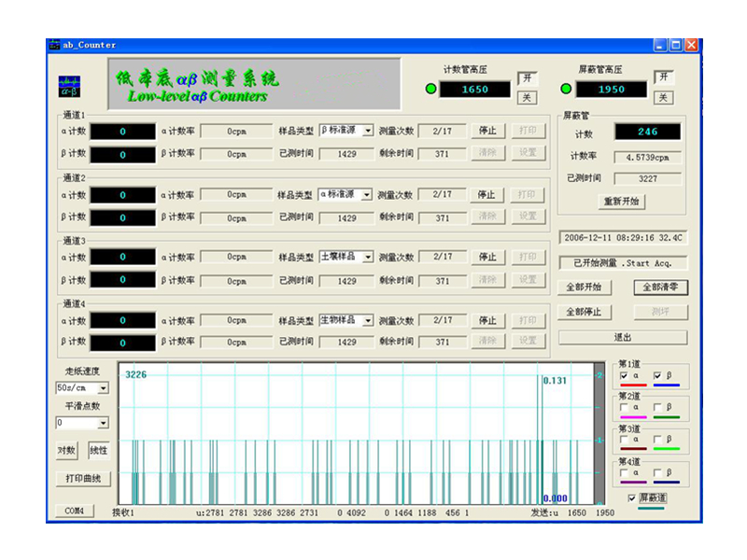
Task: Click channel 3 清除 clear button
Action: pos(487,280)
